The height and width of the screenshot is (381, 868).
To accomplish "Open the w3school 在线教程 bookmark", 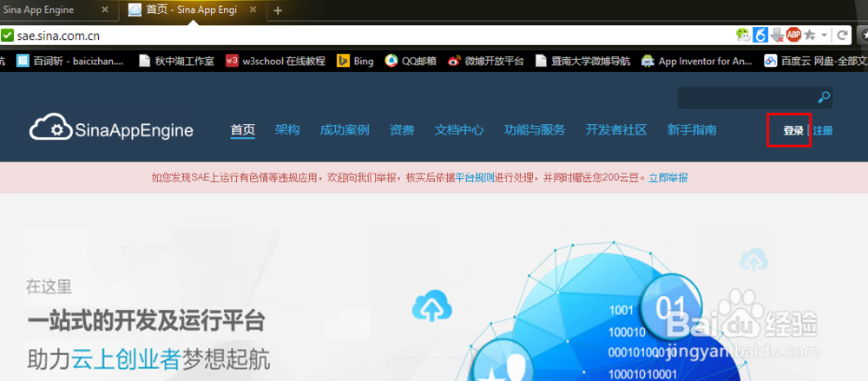I will (276, 61).
